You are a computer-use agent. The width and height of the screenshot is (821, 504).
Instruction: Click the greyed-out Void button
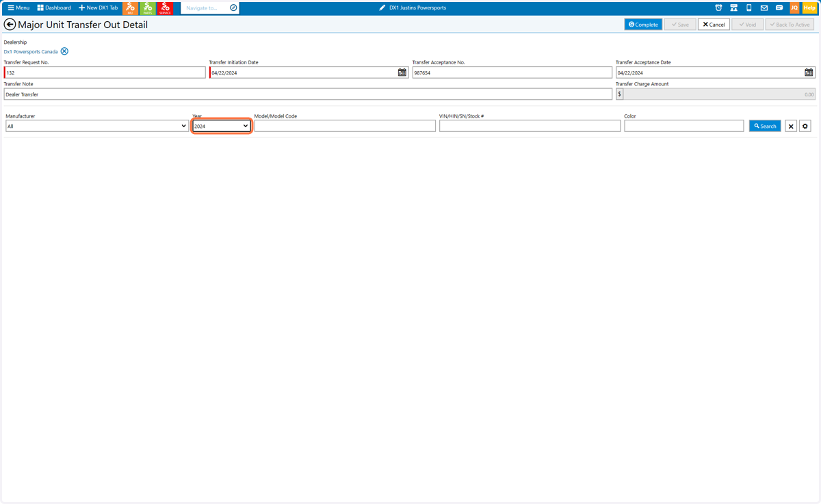coord(747,24)
